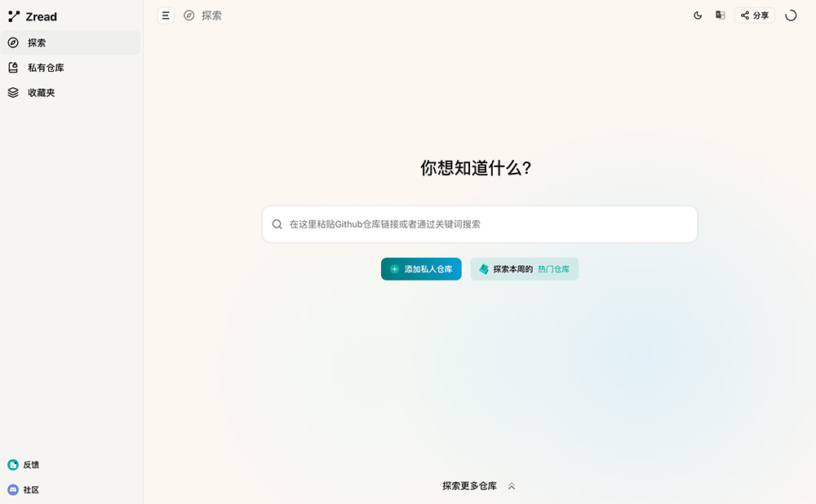
Task: Click the 反馈 feedback item
Action: point(24,465)
